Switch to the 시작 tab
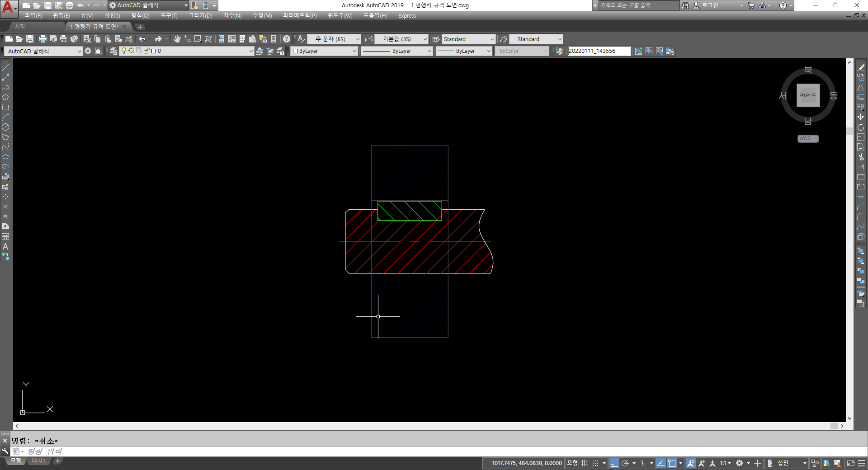This screenshot has height=470, width=868. click(x=20, y=27)
